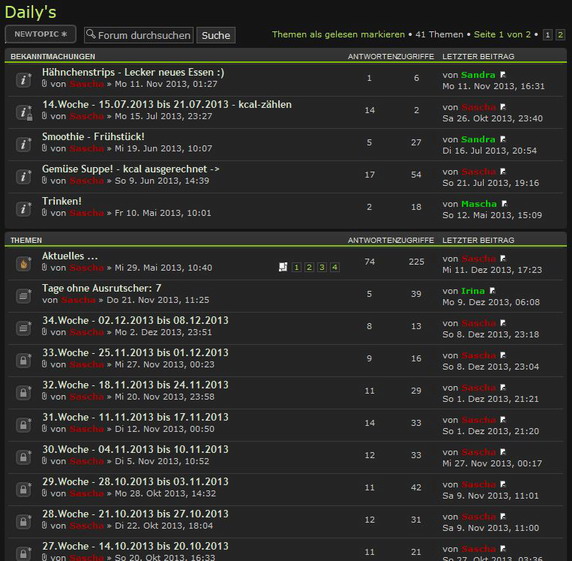
Task: Jump to last post icon by Irina
Action: point(492,291)
